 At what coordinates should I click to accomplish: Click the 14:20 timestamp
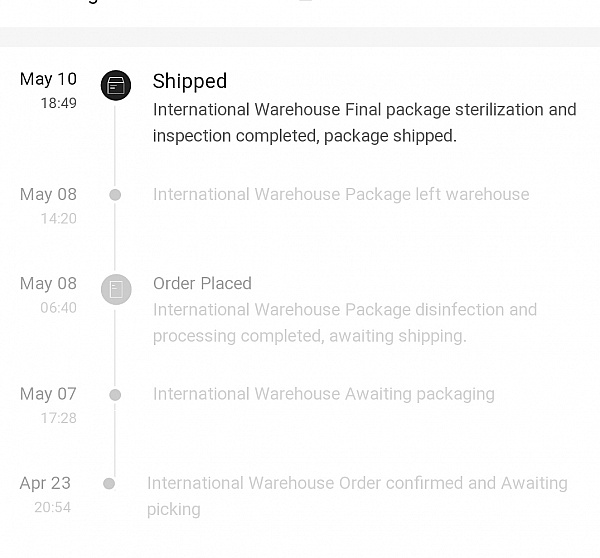(59, 219)
